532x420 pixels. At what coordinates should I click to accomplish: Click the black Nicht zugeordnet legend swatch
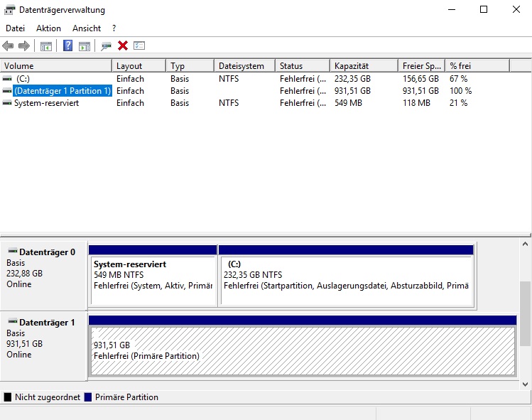(8, 397)
